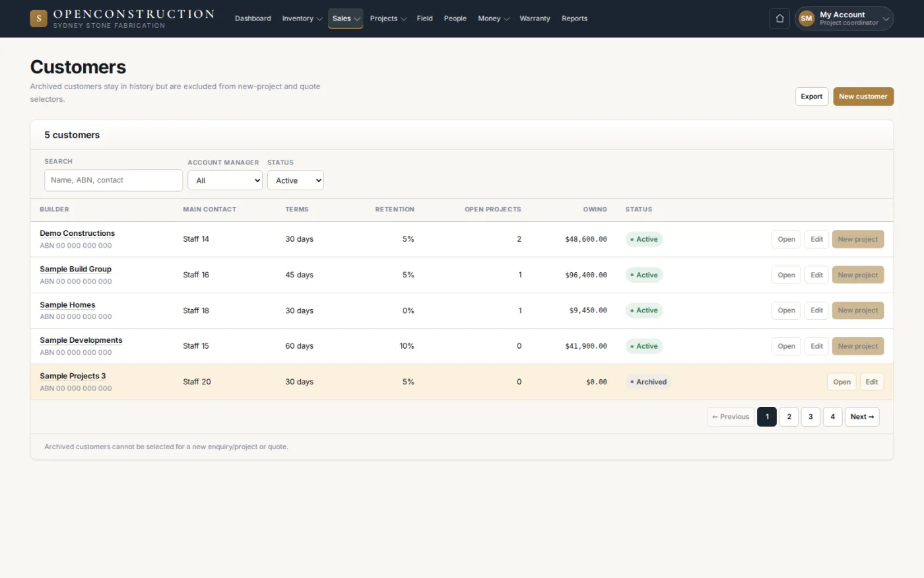Click the $48,600.00 owing amount
This screenshot has width=924, height=578.
click(x=586, y=239)
